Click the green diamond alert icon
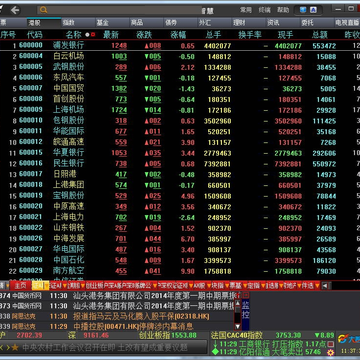 click(215, 352)
